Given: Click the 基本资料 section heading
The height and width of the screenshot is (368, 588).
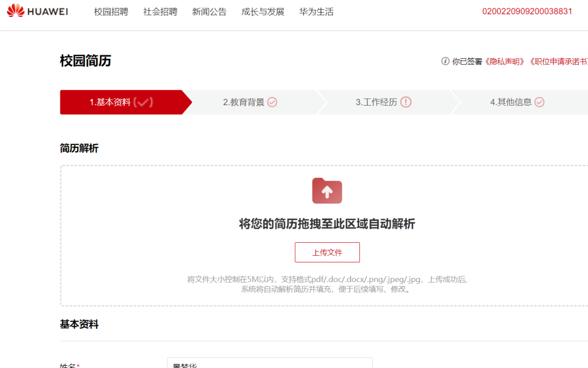Looking at the screenshot, I should tap(79, 324).
